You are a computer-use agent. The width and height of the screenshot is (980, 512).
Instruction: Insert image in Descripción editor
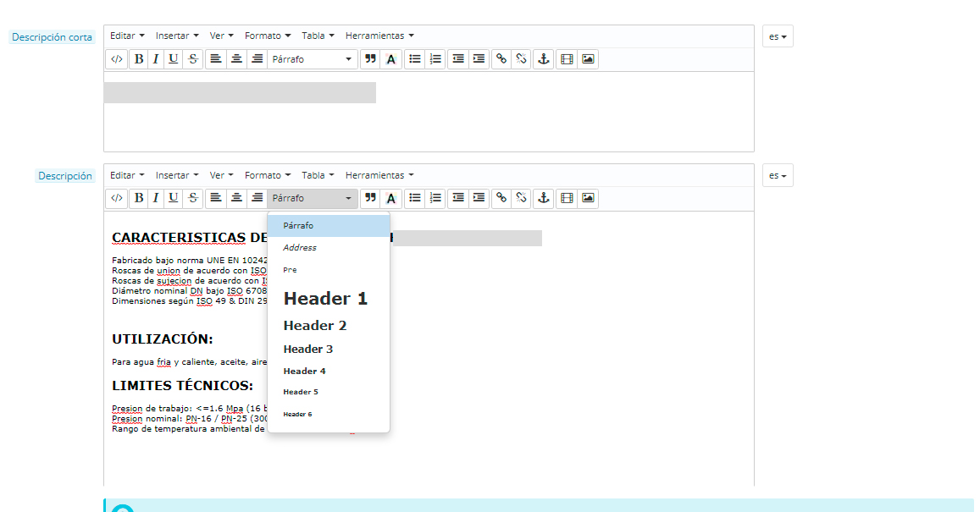(588, 198)
